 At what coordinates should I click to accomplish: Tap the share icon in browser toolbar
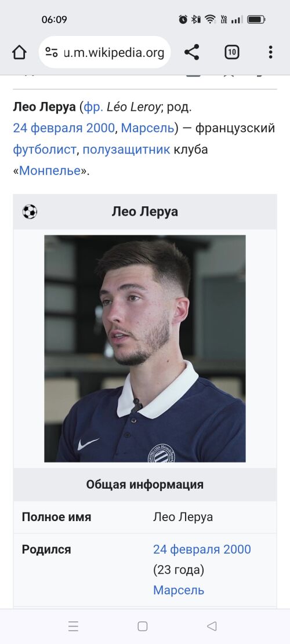coord(191,52)
